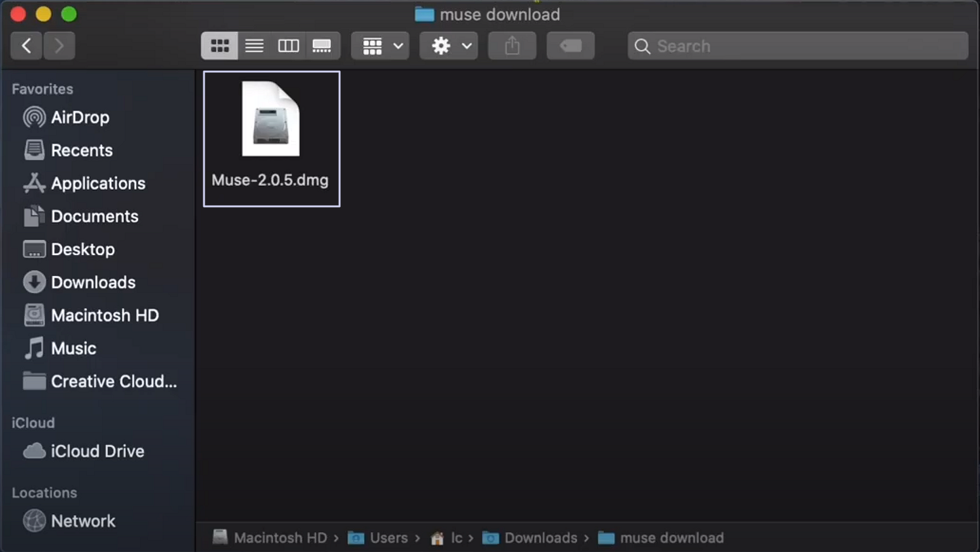This screenshot has width=980, height=552.
Task: Click the Macintosh HD drive icon in sidebar
Action: tap(34, 315)
